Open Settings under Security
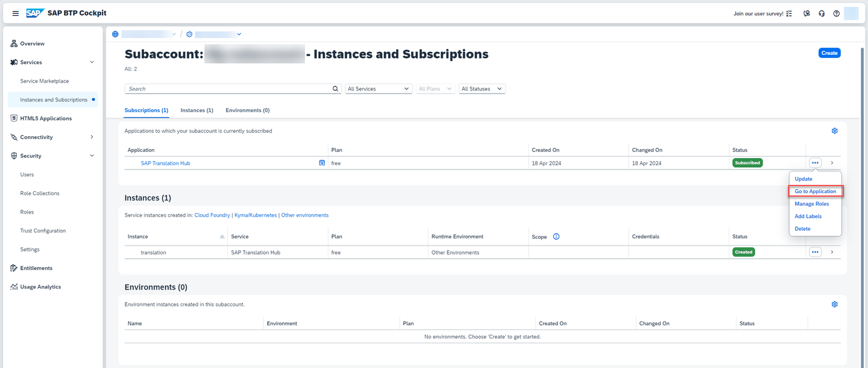This screenshot has width=868, height=368. pyautogui.click(x=30, y=249)
